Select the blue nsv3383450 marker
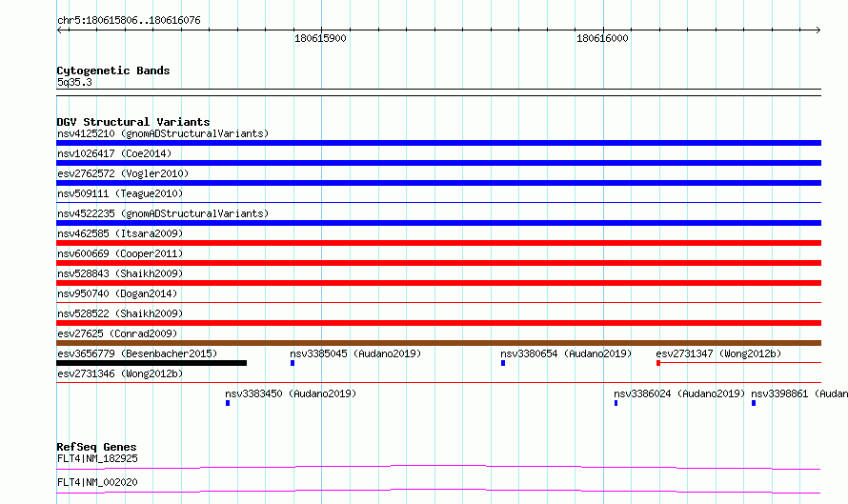848x504 pixels. click(228, 403)
